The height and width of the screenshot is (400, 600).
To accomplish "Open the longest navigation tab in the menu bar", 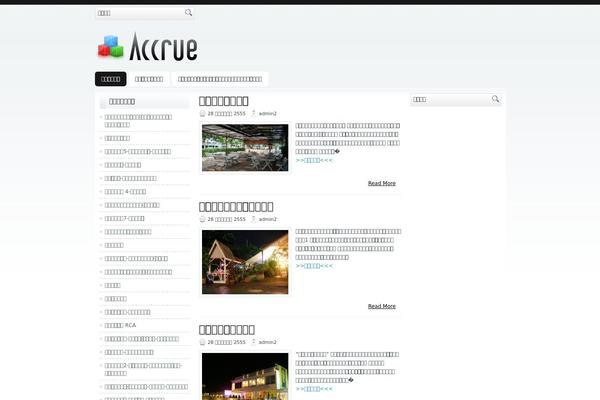I will pos(220,79).
